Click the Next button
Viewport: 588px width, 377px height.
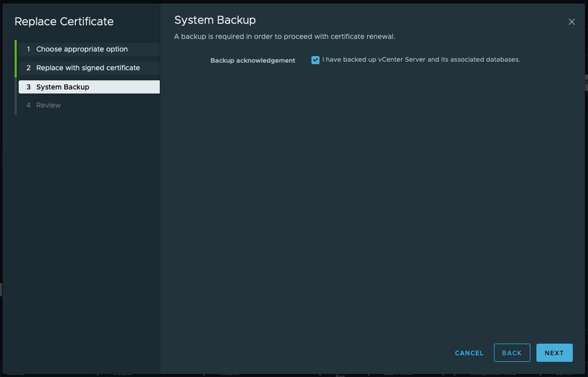(554, 353)
